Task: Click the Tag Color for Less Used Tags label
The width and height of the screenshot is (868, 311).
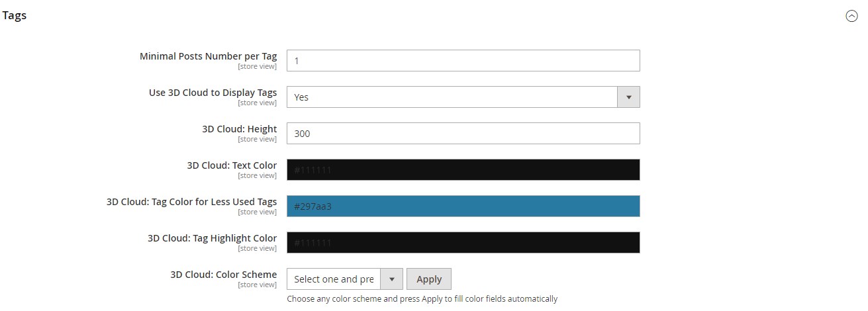Action: (x=191, y=202)
